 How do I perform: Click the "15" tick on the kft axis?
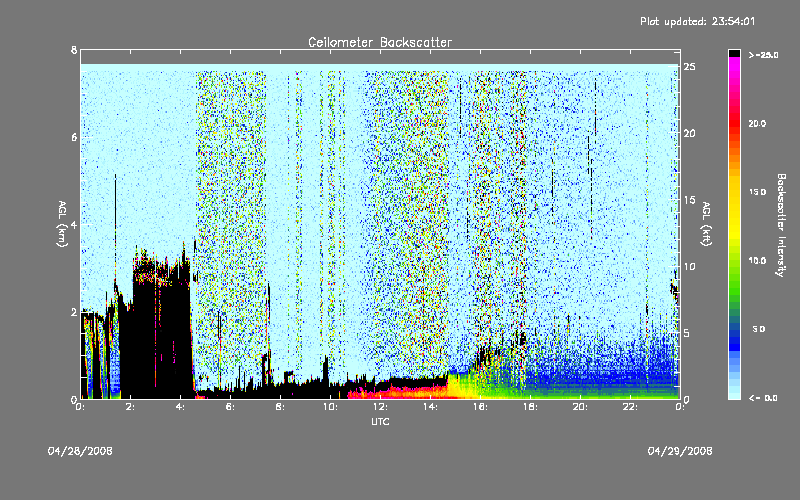point(690,200)
